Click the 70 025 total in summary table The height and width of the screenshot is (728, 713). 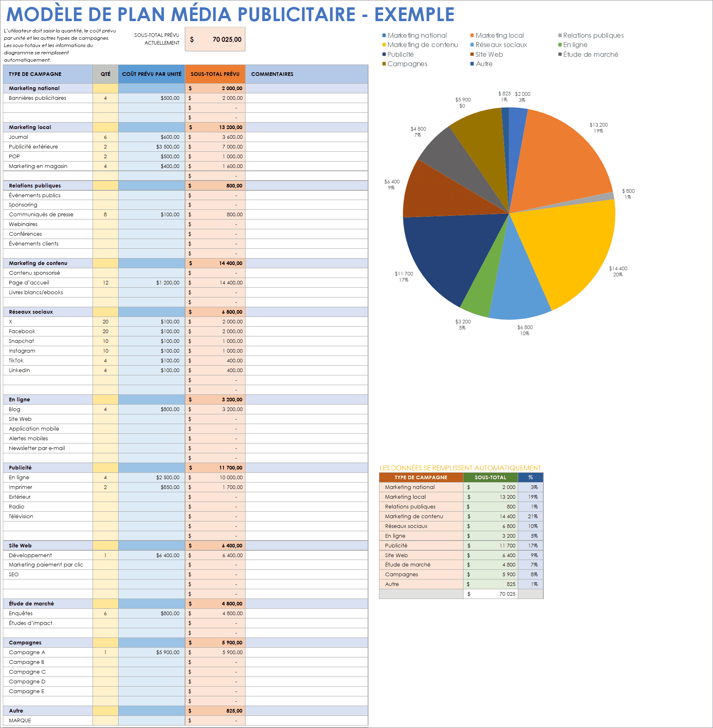(491, 594)
